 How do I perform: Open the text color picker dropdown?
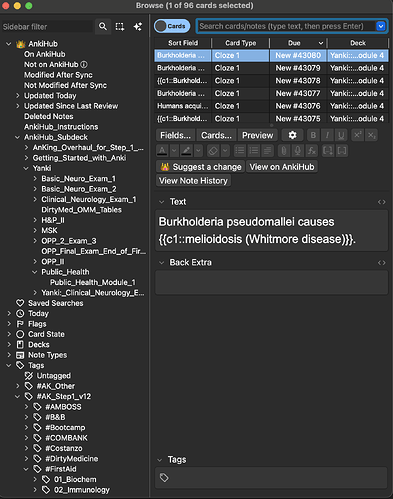174,151
